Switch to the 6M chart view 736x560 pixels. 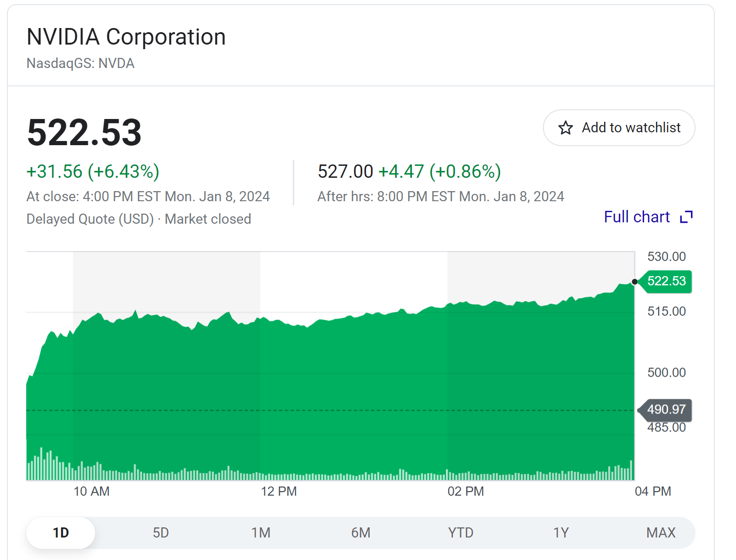click(x=361, y=532)
